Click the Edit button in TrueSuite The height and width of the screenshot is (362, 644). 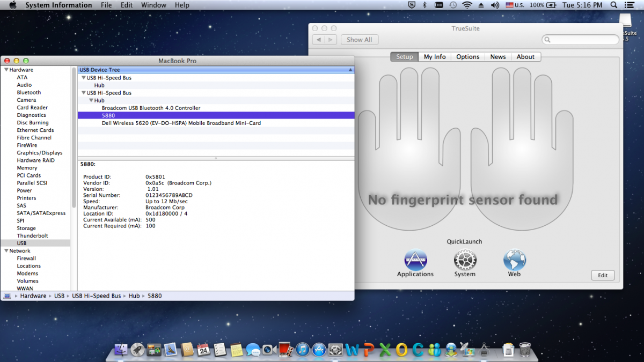pyautogui.click(x=603, y=275)
